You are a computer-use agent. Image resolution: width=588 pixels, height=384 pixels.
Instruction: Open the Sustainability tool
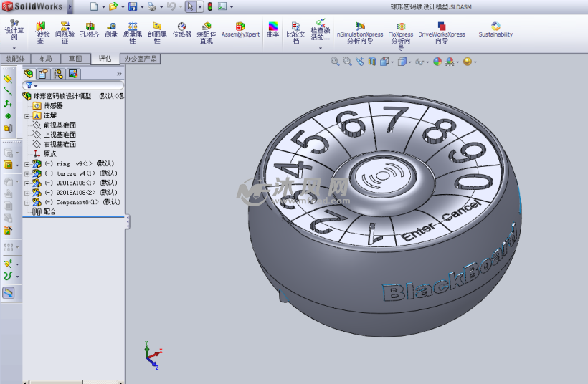pyautogui.click(x=495, y=30)
